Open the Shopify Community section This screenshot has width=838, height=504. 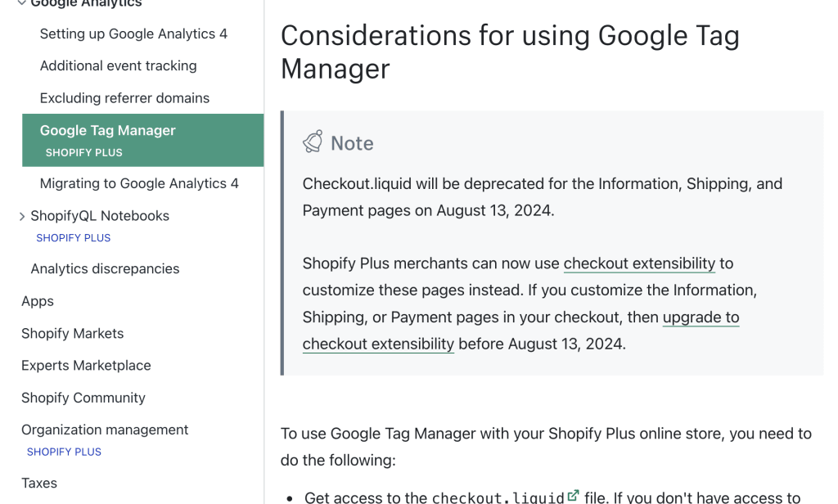pyautogui.click(x=83, y=398)
